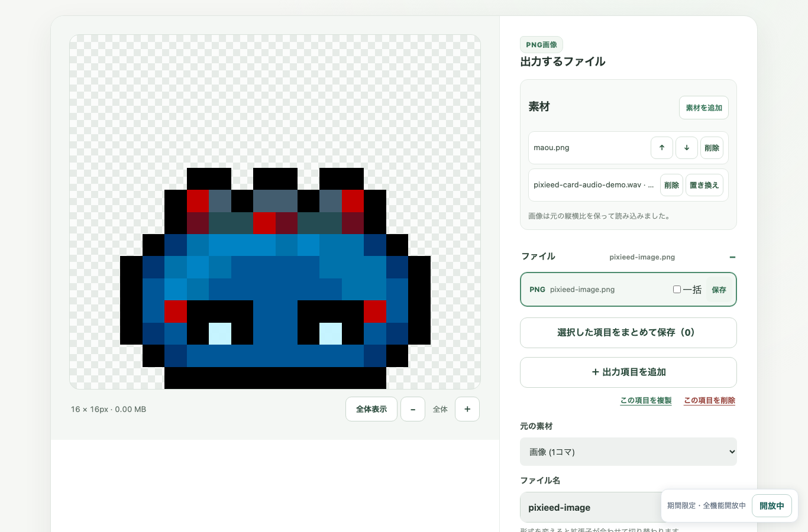The height and width of the screenshot is (532, 808).
Task: Select the maou.png material row label
Action: (551, 148)
